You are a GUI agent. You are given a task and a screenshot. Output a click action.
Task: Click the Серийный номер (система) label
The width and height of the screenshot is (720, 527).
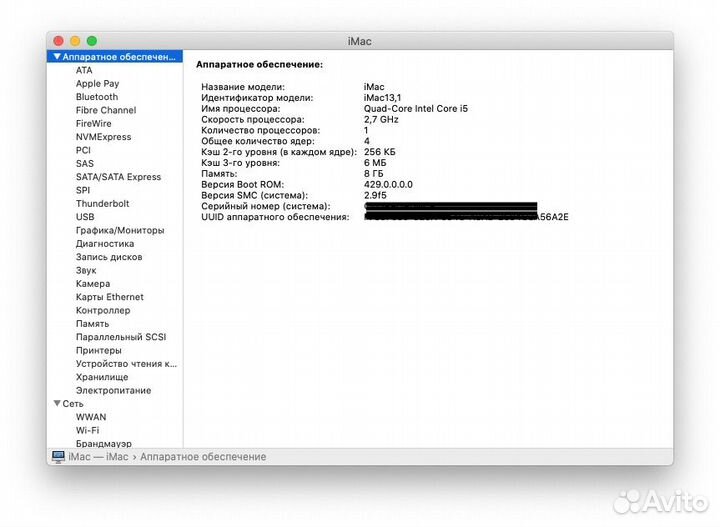pyautogui.click(x=265, y=206)
